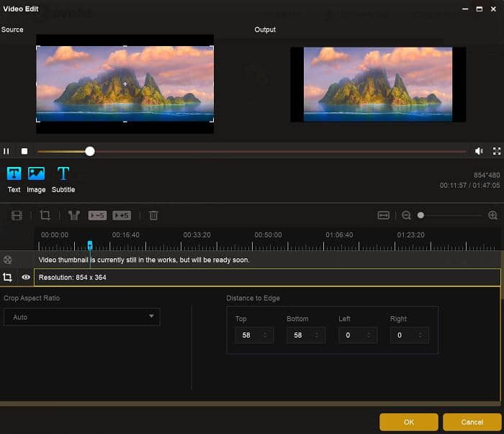The image size is (504, 434).
Task: Click the blue timeline playhead marker
Action: point(90,245)
